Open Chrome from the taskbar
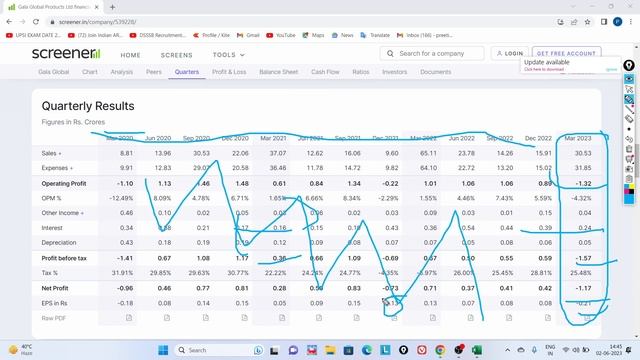The height and width of the screenshot is (360, 640). click(x=440, y=350)
